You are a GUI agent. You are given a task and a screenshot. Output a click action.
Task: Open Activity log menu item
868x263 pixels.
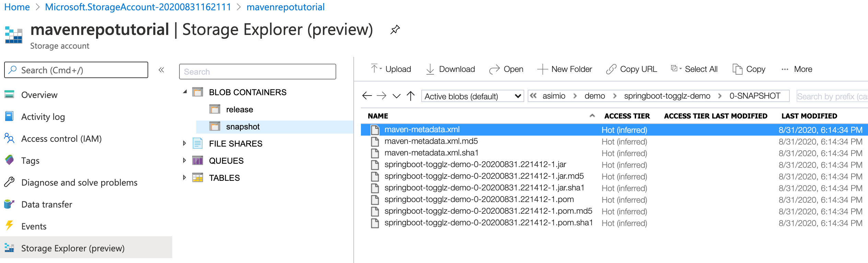point(43,117)
